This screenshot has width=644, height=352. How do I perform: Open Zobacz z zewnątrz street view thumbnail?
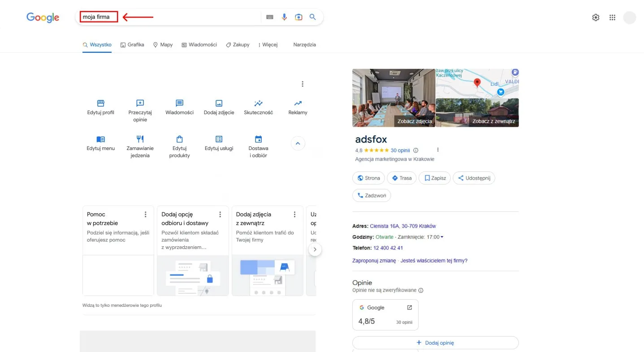[x=477, y=113]
